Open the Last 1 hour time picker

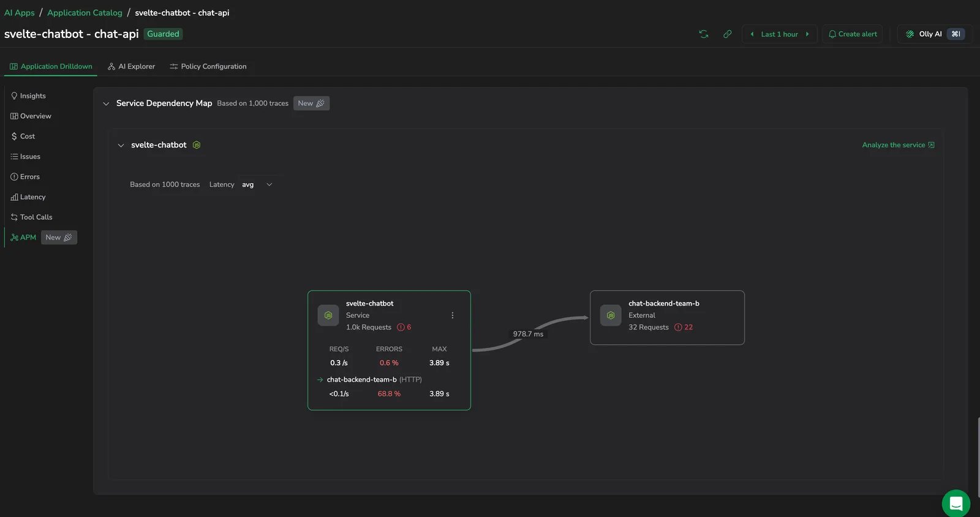779,34
